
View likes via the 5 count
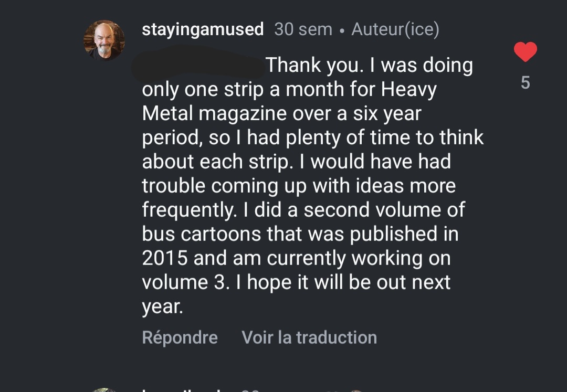(525, 83)
